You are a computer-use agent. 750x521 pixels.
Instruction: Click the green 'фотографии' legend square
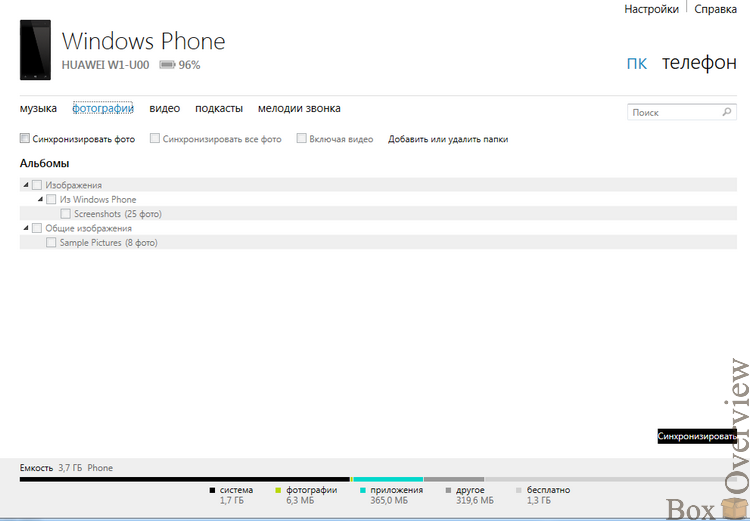(278, 490)
